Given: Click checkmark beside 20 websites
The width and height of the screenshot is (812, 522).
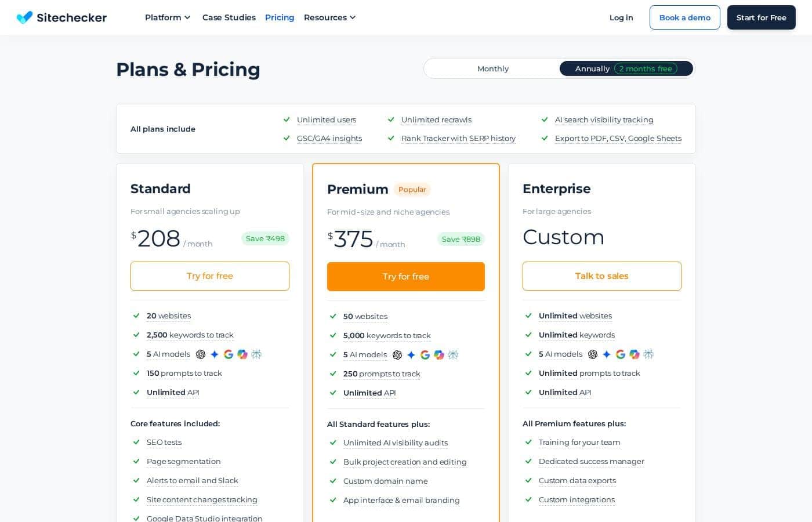Looking at the screenshot, I should [136, 316].
